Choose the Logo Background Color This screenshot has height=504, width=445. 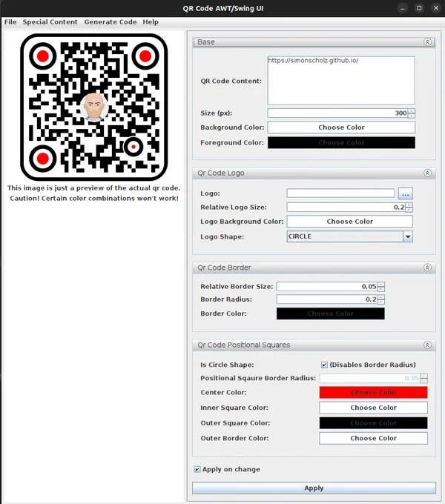coord(350,222)
